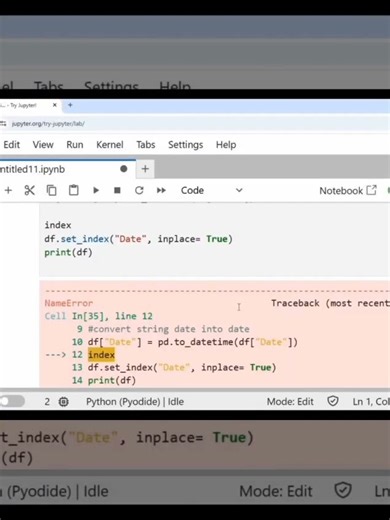
Task: Open the Kernel menu
Action: tap(110, 145)
